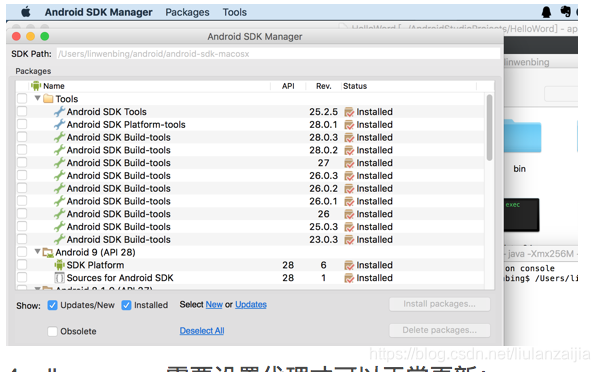600x372 pixels.
Task: Click the SDK Path text field
Action: pos(278,54)
